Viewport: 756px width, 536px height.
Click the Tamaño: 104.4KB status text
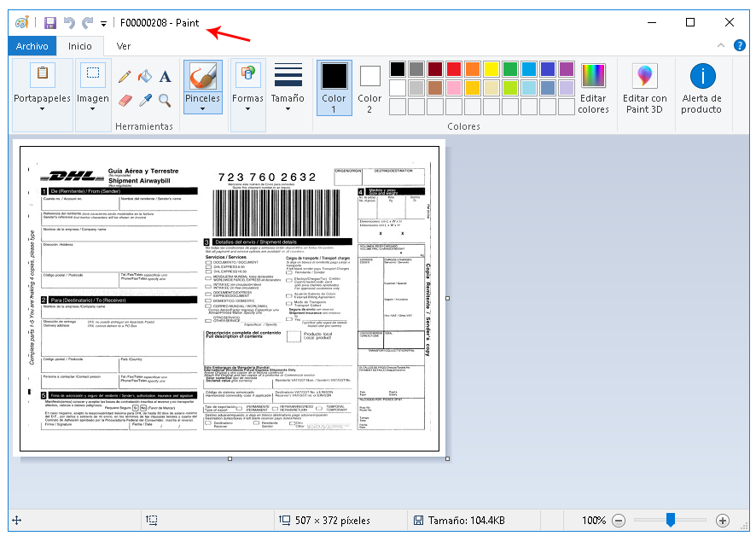click(466, 521)
